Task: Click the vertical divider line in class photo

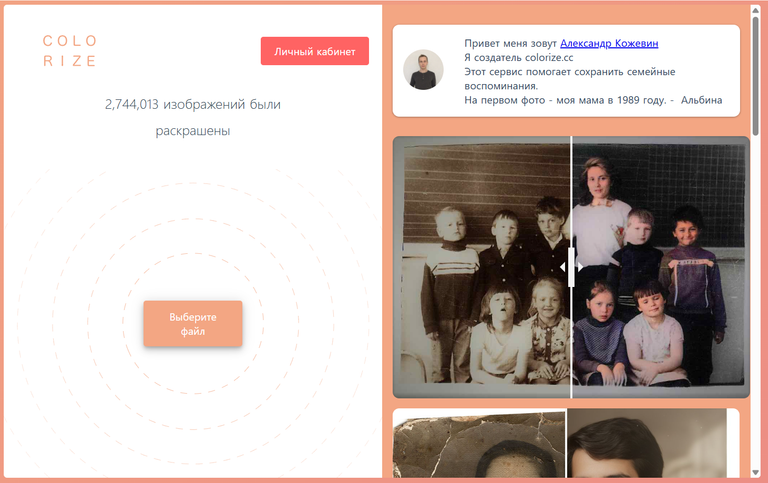Action: [x=571, y=196]
